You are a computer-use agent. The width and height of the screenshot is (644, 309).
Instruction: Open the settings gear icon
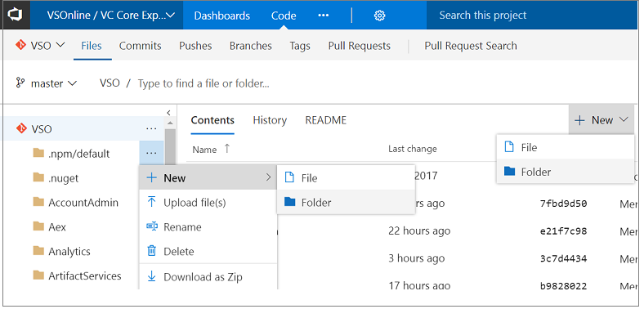[x=379, y=16]
